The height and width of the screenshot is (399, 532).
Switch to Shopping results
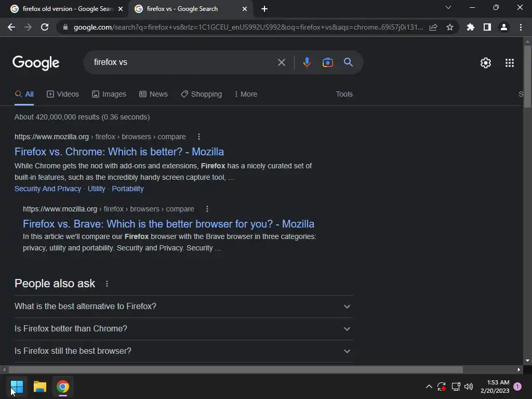201,94
